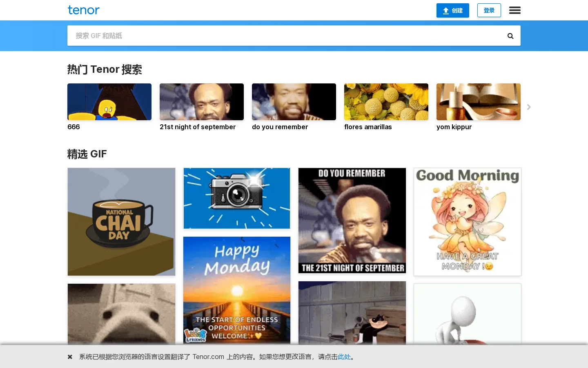Open the flores amarillas trending thumbnail
The height and width of the screenshot is (368, 588).
(386, 102)
